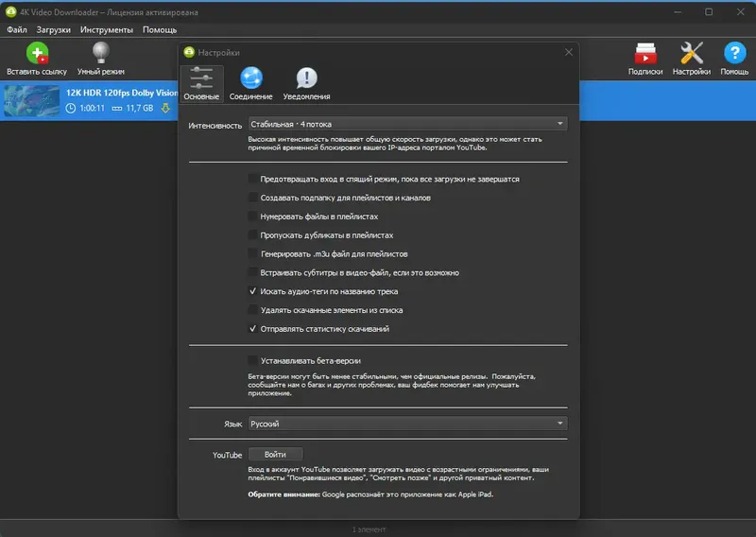Click the green Вставить ссылку icon
The image size is (756, 537).
37,53
